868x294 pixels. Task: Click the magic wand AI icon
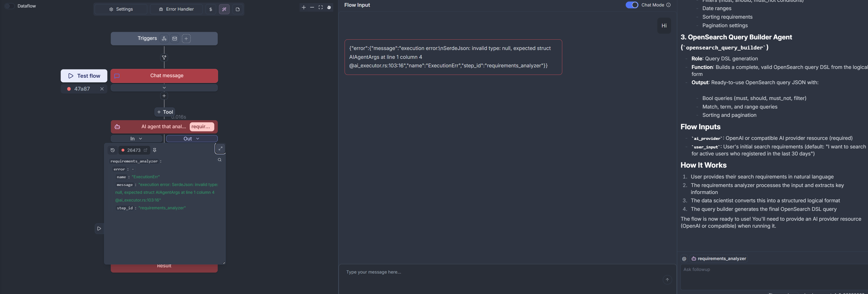coord(224,9)
